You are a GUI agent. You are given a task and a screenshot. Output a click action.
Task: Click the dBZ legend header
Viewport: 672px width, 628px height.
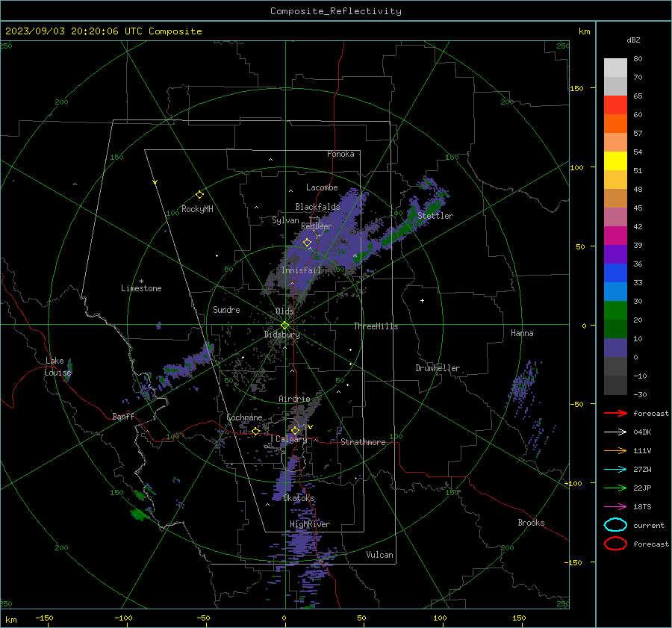[x=633, y=40]
